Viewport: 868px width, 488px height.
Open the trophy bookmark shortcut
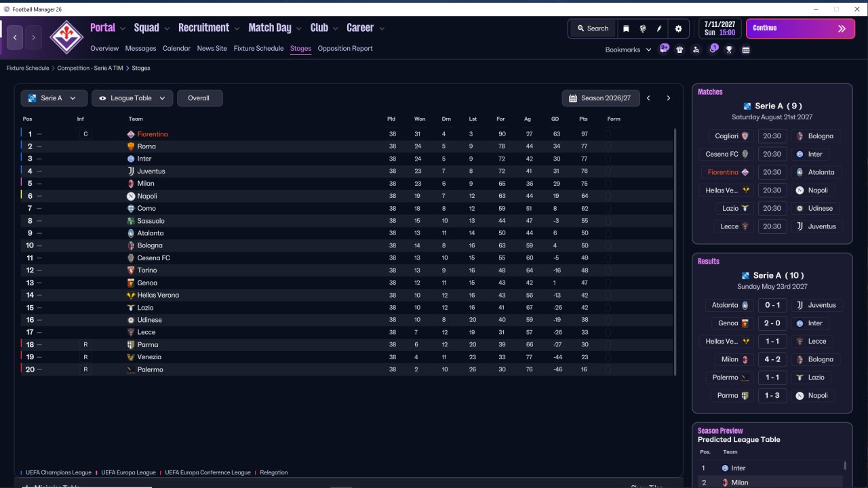pyautogui.click(x=729, y=49)
